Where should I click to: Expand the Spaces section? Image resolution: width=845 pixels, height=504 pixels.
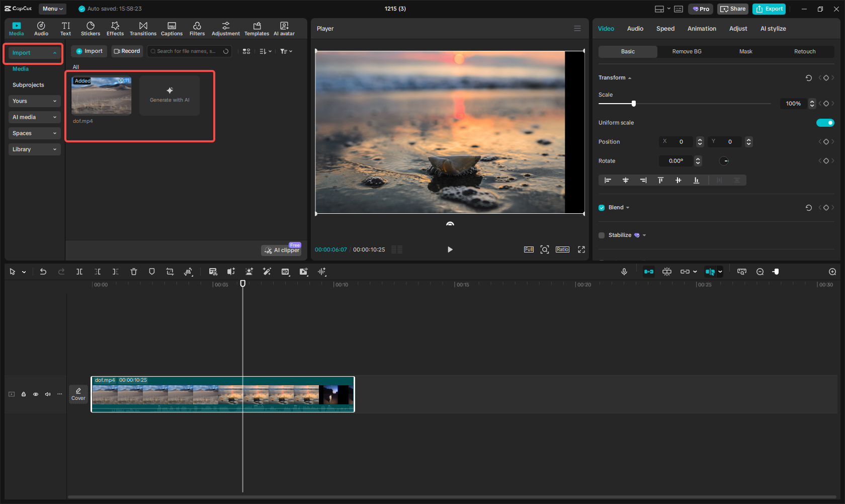click(34, 133)
